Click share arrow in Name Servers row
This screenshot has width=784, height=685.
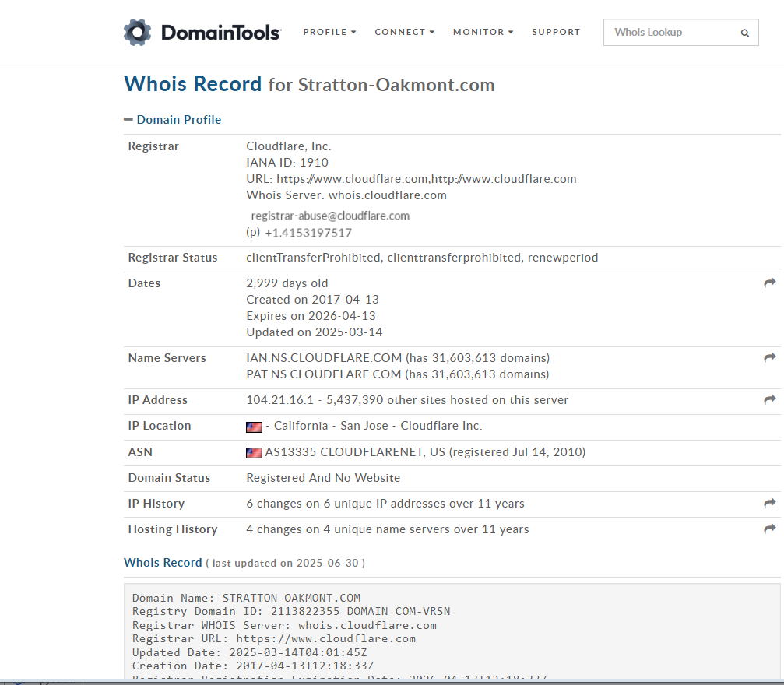(769, 357)
